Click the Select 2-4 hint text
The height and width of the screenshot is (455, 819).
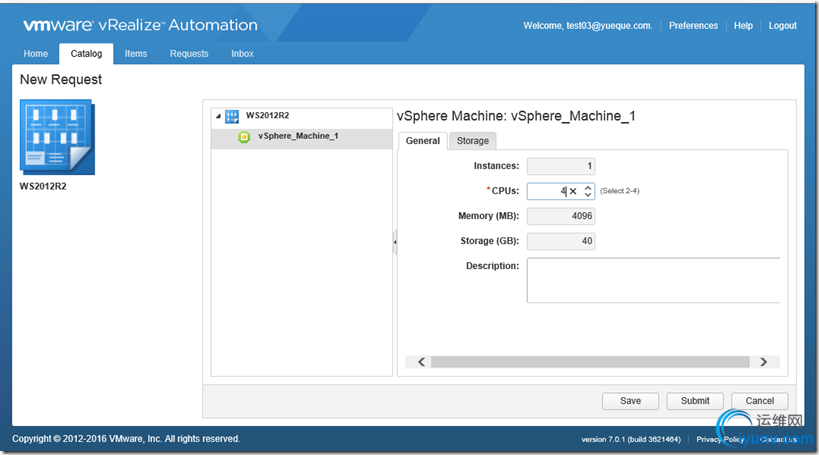pyautogui.click(x=619, y=191)
